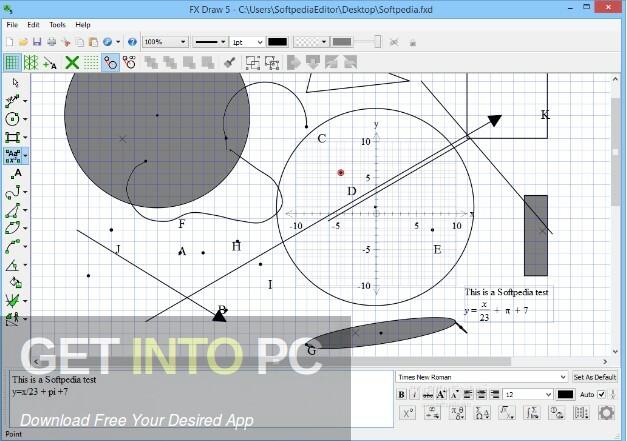This screenshot has height=441, width=627.
Task: Toggle the highlighted snap-to-points button
Action: (x=110, y=62)
